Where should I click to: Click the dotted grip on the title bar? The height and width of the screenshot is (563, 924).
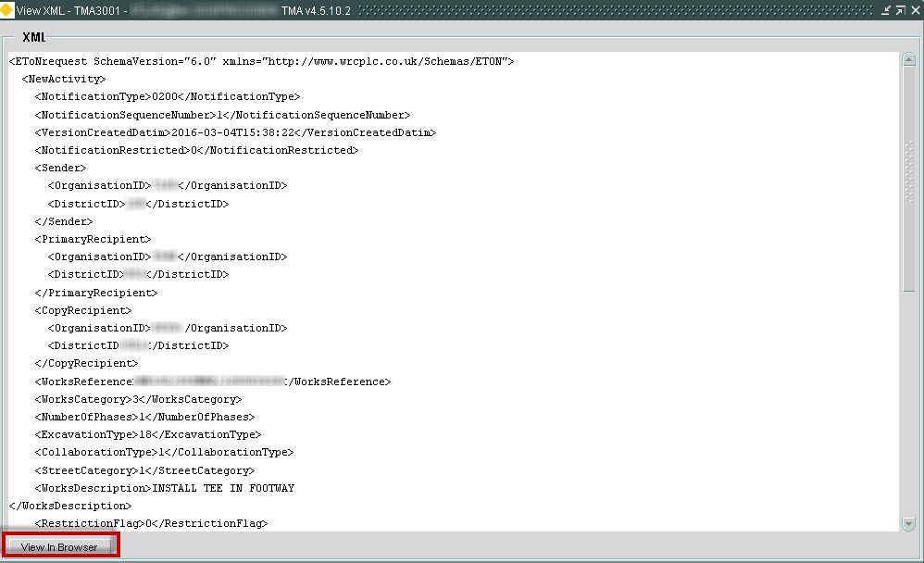pyautogui.click(x=616, y=10)
